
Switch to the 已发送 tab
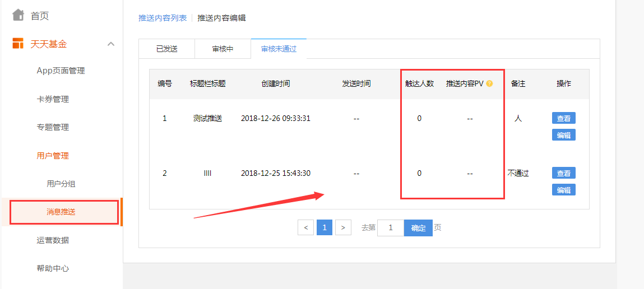coord(167,49)
